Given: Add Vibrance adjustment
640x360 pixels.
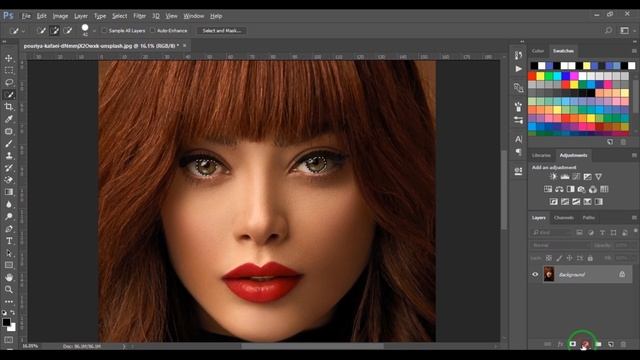Looking at the screenshot, I should tap(598, 177).
